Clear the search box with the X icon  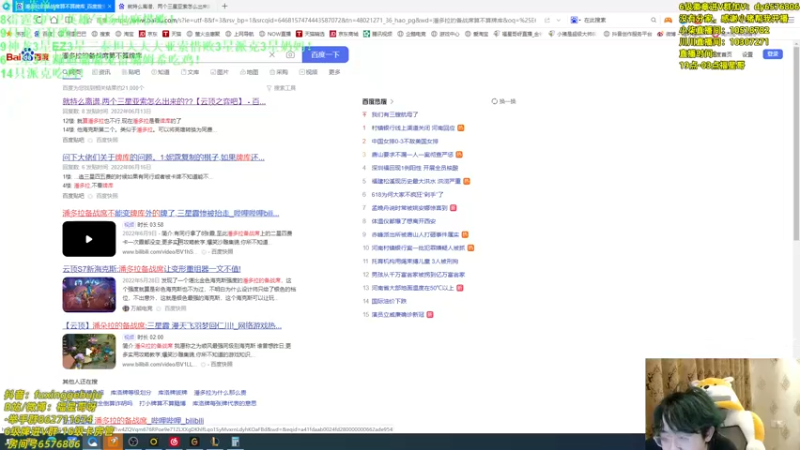pyautogui.click(x=272, y=55)
